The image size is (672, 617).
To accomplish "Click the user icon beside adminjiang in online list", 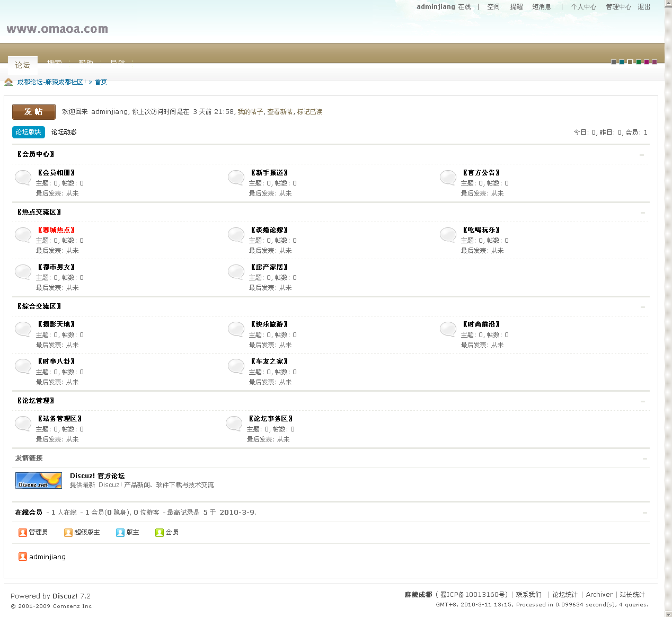I will tap(23, 557).
